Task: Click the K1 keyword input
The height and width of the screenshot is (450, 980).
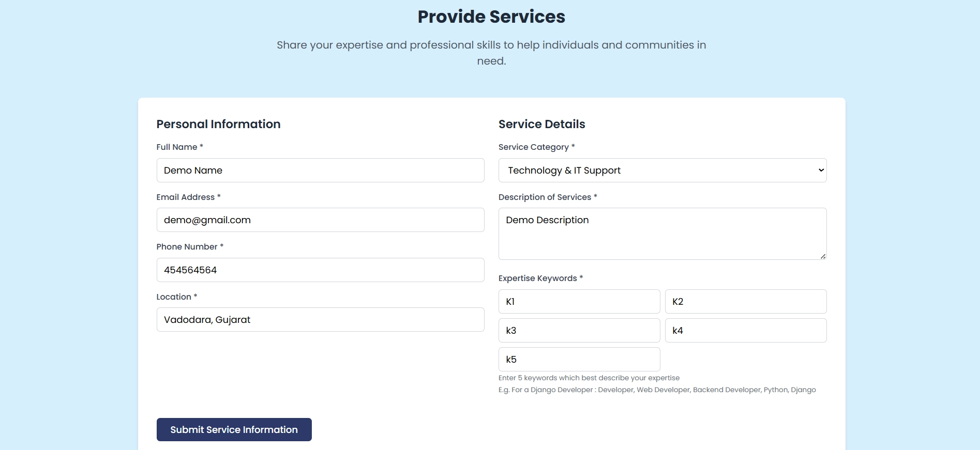Action: (x=579, y=302)
